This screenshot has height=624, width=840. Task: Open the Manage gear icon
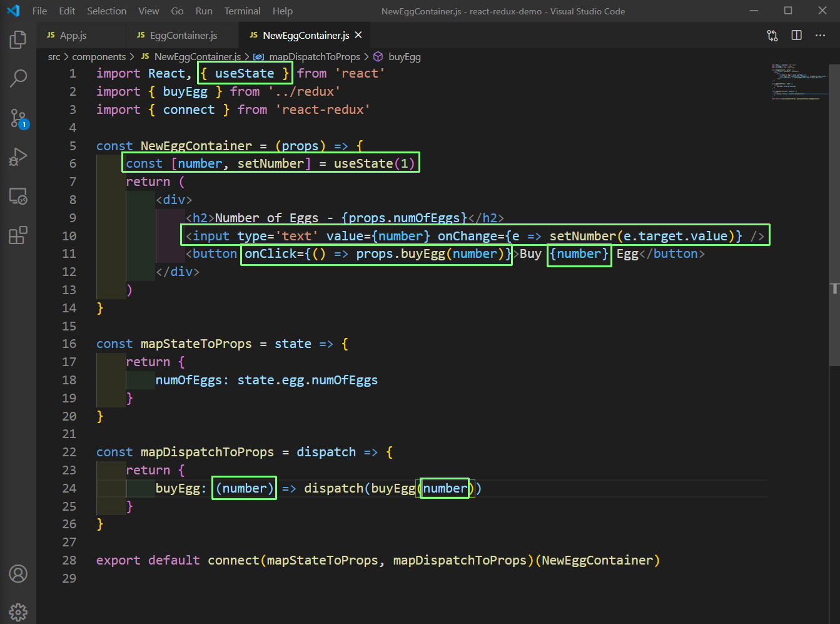[18, 611]
